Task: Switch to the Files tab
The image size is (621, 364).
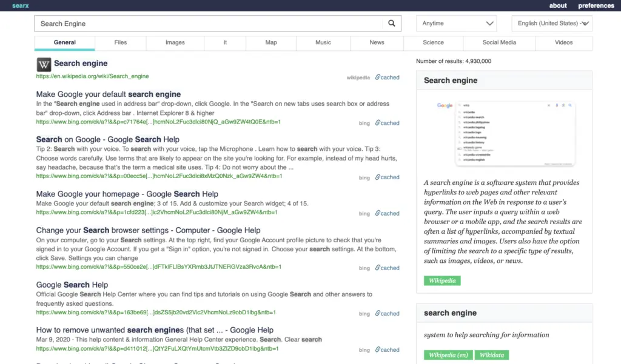Action: [x=121, y=43]
